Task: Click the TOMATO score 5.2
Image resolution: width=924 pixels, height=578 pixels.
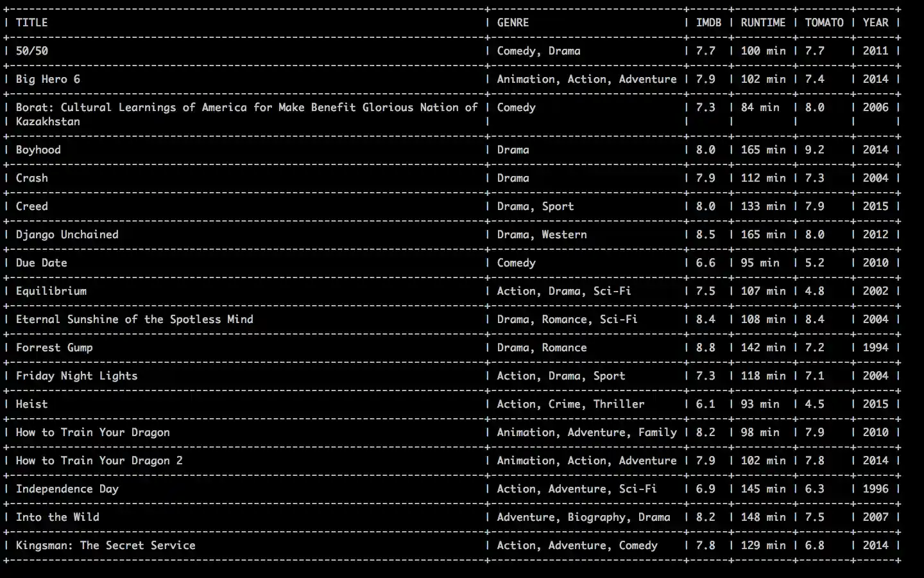Action: (x=814, y=263)
